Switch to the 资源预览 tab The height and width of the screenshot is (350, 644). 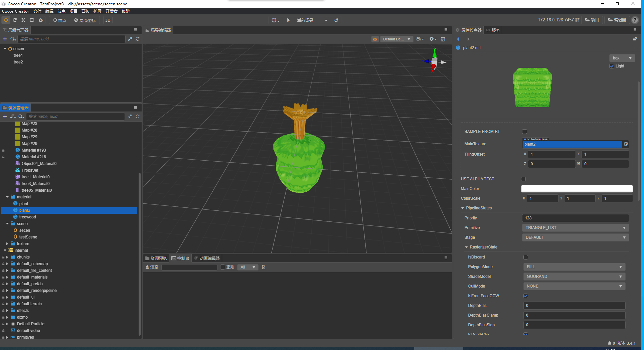[156, 258]
